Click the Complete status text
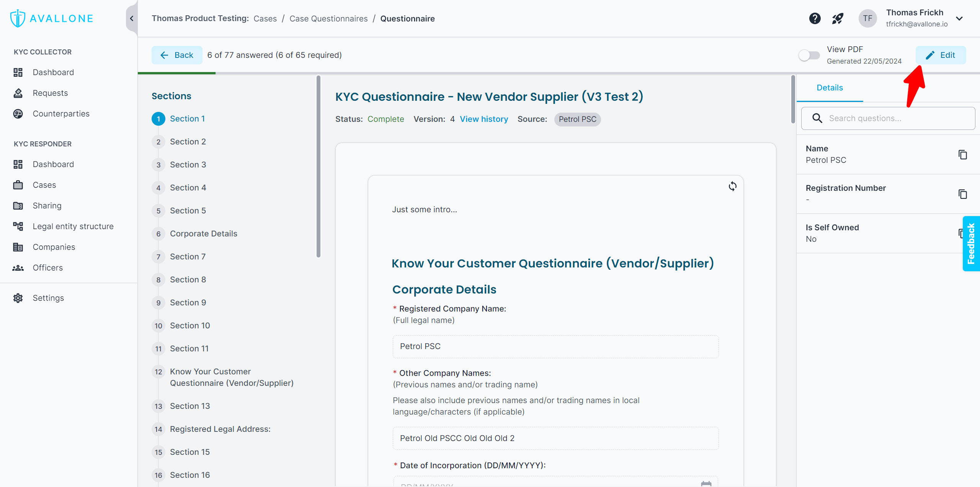The height and width of the screenshot is (487, 980). (385, 119)
